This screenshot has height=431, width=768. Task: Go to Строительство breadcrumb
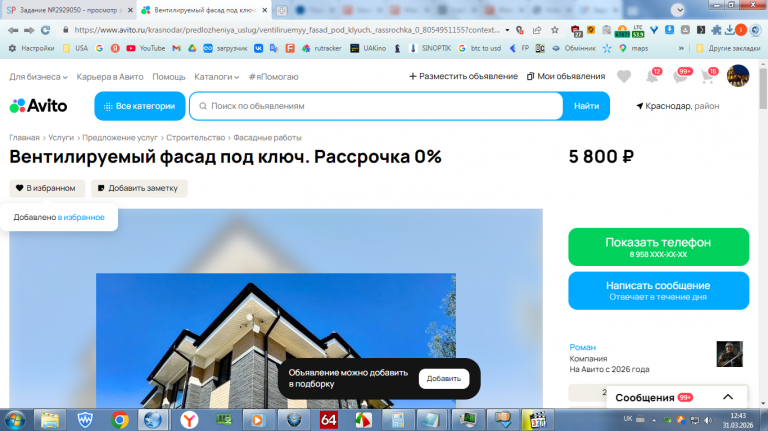195,138
